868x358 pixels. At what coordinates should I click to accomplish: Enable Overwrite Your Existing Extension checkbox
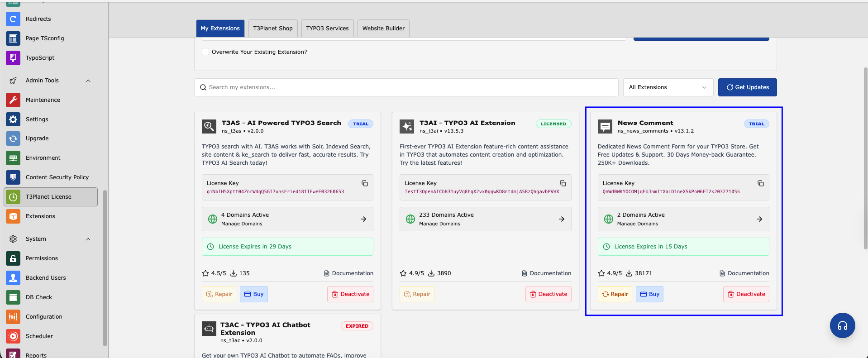click(x=205, y=52)
